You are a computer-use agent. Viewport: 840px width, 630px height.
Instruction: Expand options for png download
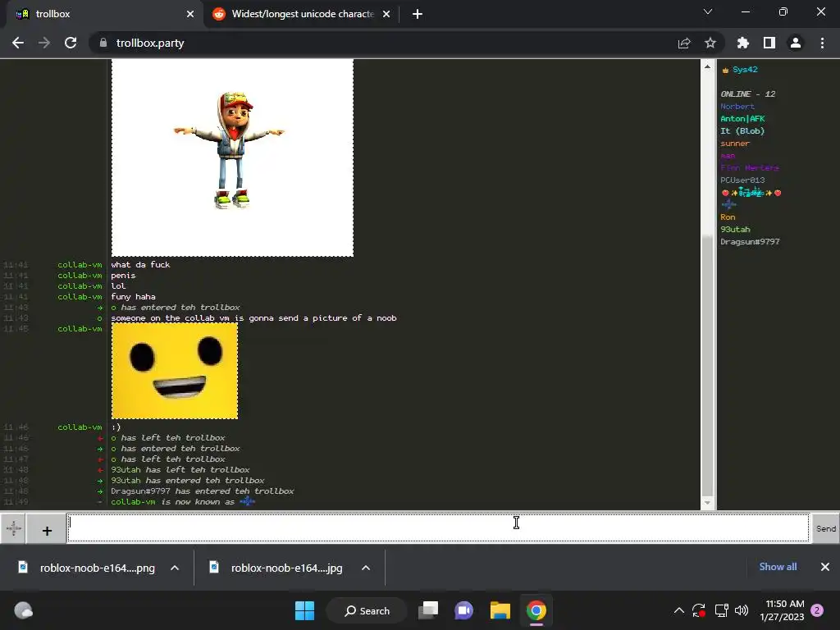[175, 568]
